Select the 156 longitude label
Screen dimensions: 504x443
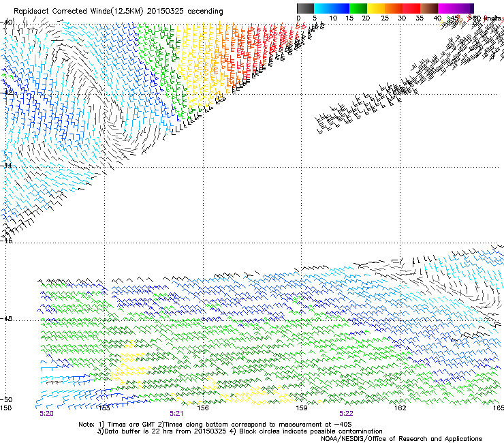pyautogui.click(x=203, y=408)
